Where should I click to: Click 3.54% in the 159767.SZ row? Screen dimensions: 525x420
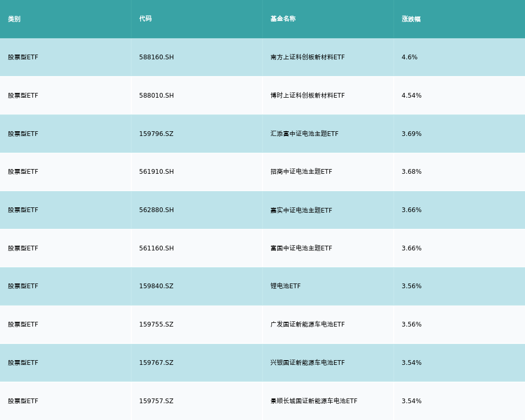412,363
